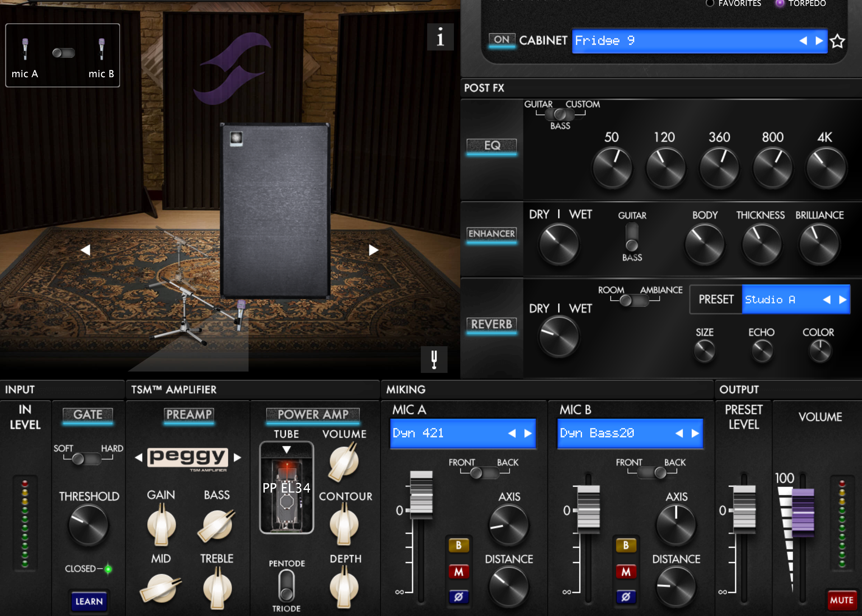Toggle the Reverb section tab
Image resolution: width=862 pixels, height=616 pixels.
click(x=492, y=325)
